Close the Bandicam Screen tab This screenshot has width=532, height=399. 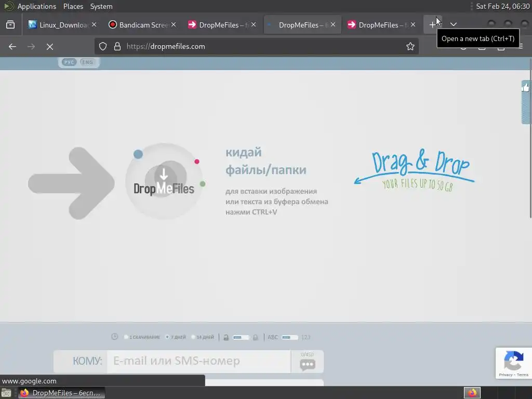(174, 25)
